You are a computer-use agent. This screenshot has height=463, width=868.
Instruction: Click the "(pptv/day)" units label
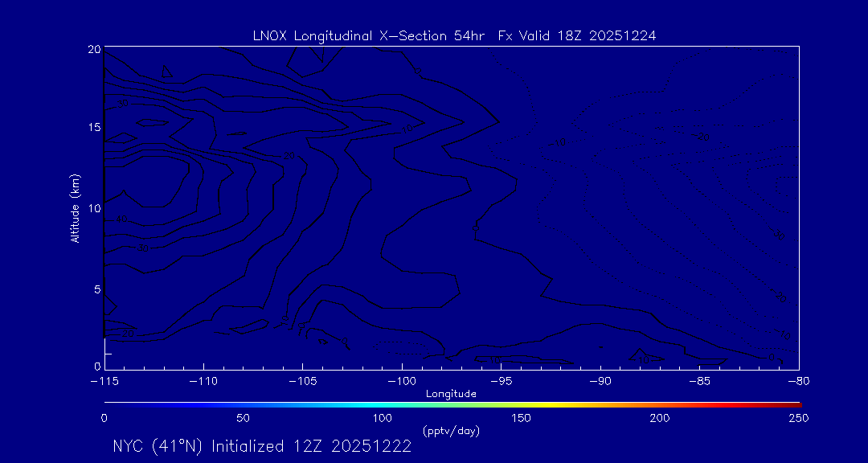(x=451, y=431)
